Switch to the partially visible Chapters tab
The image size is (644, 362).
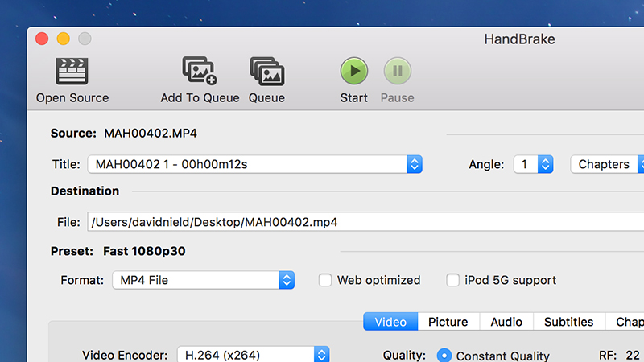625,321
